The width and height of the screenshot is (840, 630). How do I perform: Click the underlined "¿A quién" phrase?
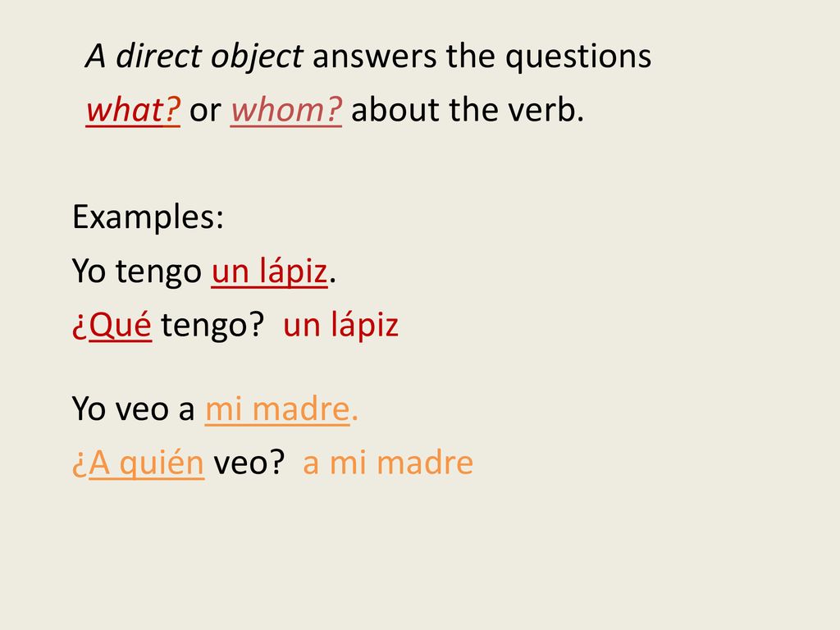(138, 463)
